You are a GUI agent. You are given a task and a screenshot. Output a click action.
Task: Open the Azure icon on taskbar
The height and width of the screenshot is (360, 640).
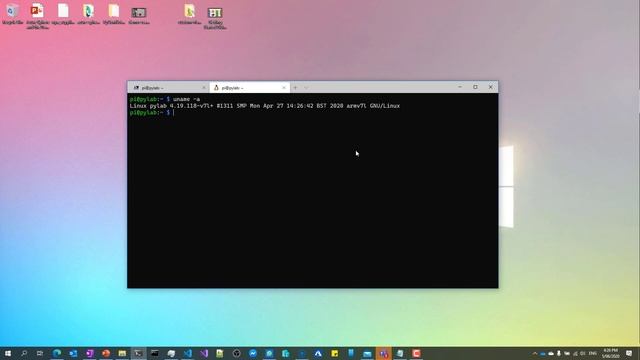coord(318,353)
